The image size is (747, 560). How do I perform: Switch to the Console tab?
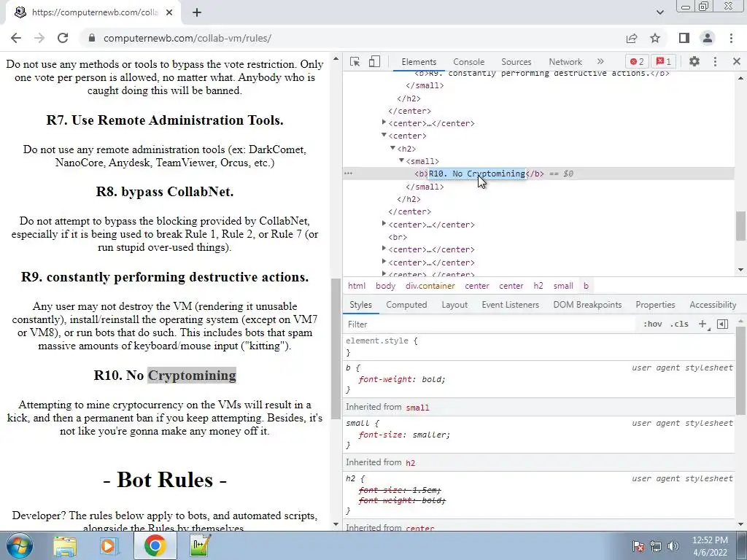[469, 62]
